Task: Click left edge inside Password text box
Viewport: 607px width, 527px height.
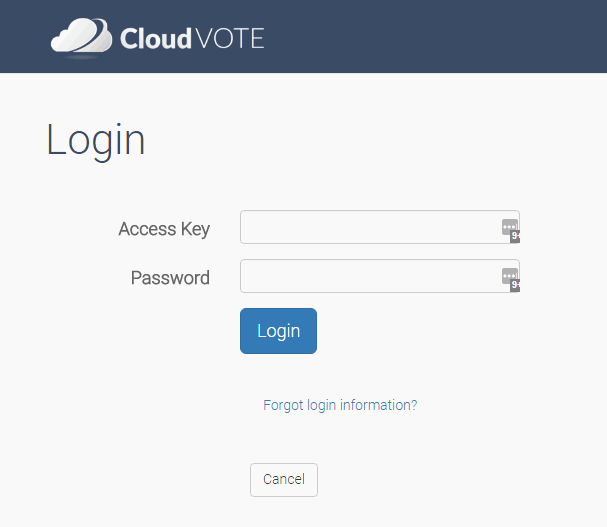Action: (250, 276)
